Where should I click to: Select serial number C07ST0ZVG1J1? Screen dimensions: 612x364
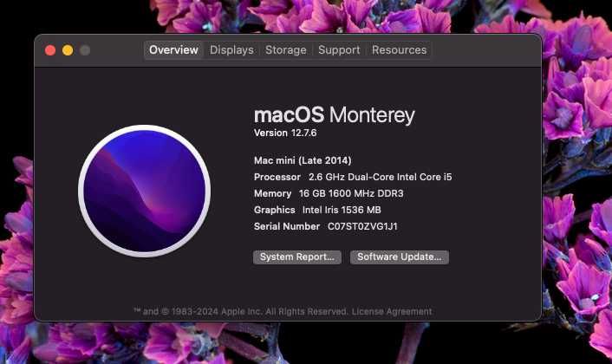coord(362,226)
